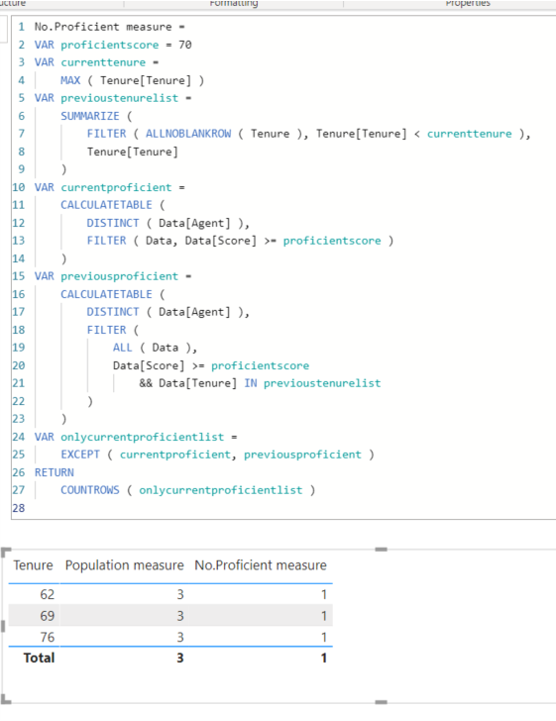This screenshot has height=721, width=556.
Task: Click 'Data[Score]' on line 20
Action: (149, 366)
